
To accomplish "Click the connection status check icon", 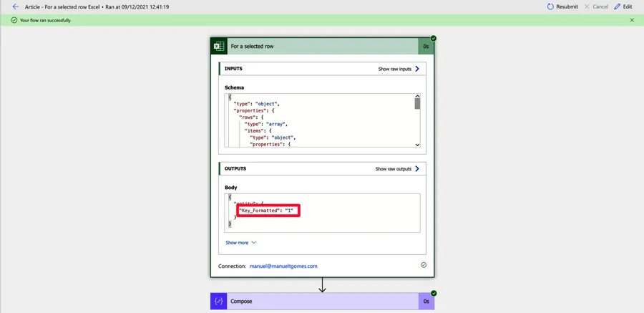I will (424, 265).
